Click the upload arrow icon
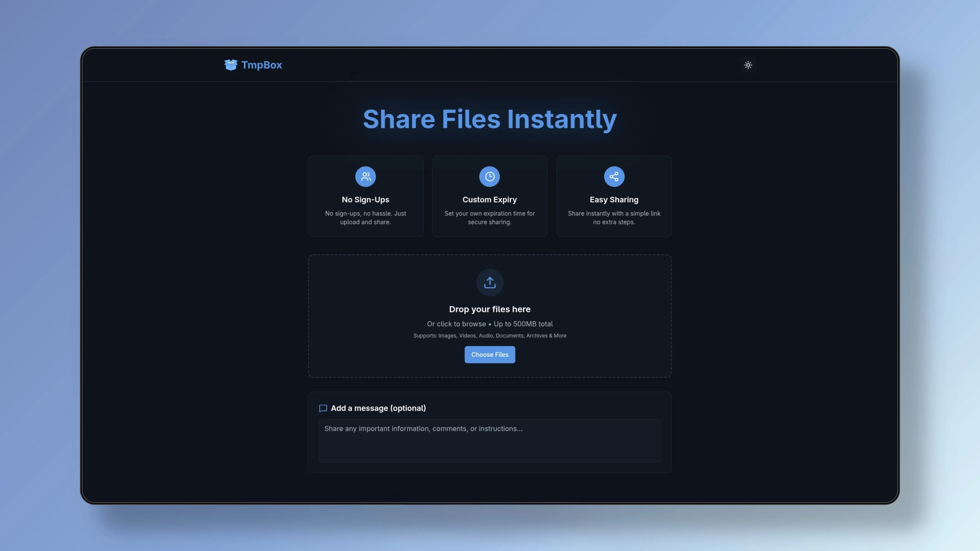980x551 pixels. (490, 283)
